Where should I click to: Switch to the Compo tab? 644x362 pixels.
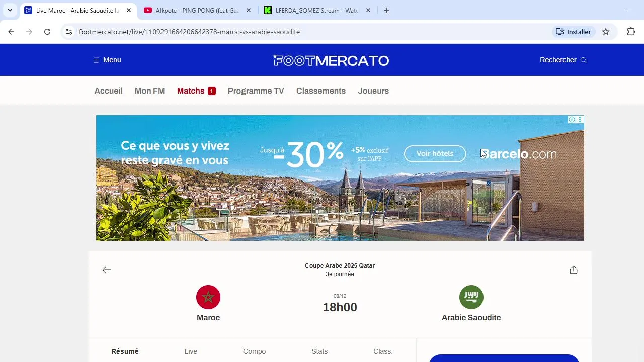(x=254, y=351)
